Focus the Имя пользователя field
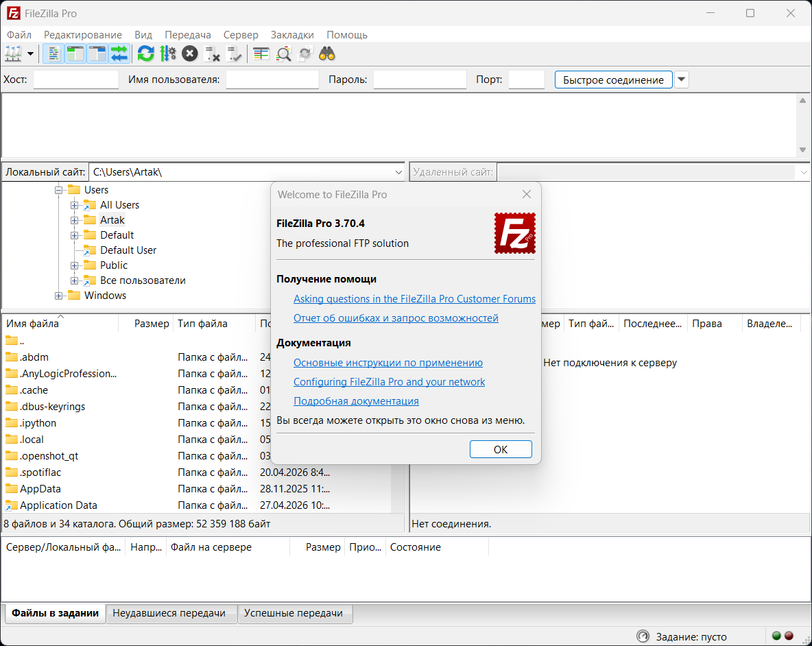812x646 pixels. coord(272,80)
